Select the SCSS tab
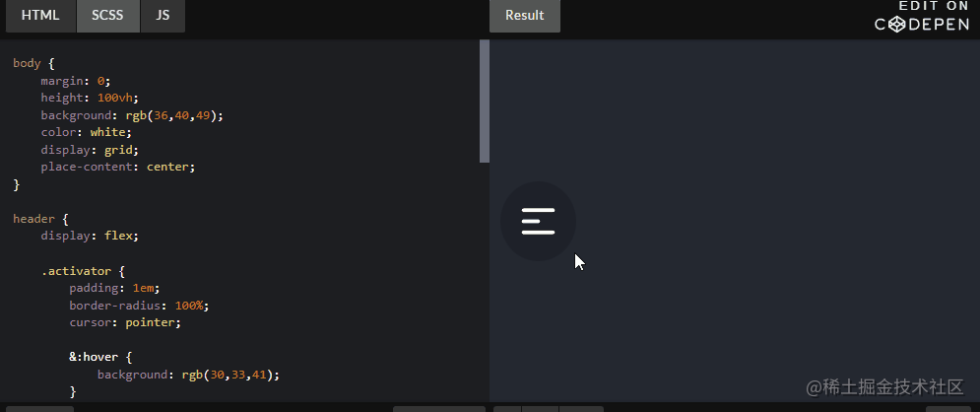The height and width of the screenshot is (412, 980). pos(107,16)
